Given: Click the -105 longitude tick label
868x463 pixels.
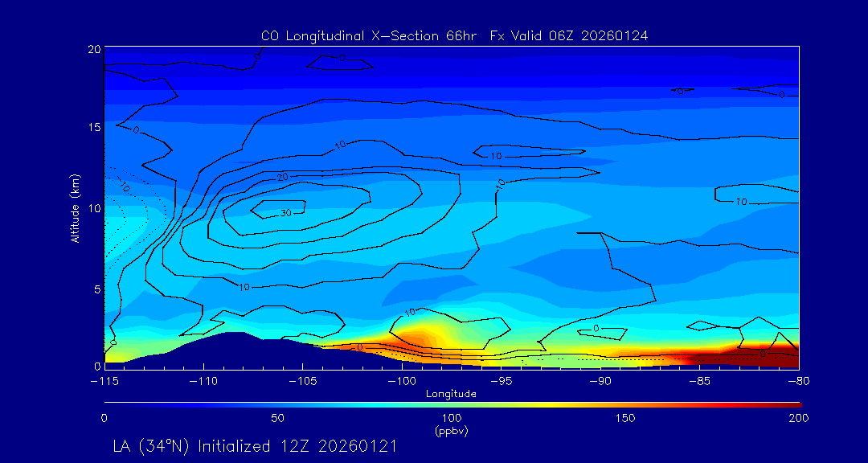Looking at the screenshot, I should [x=302, y=382].
